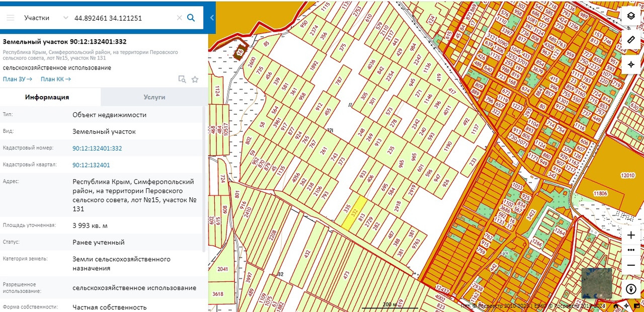Open cadastral quarter link 90:12:132401
This screenshot has width=644, height=312.
click(x=91, y=165)
